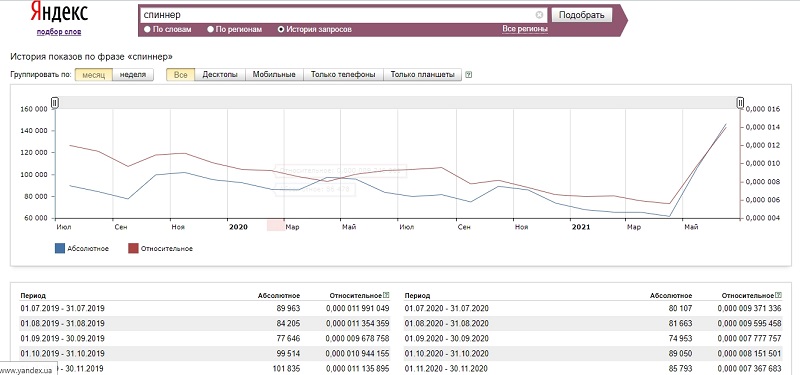The image size is (800, 375).
Task: Click the absolute value 84 205
Action: (x=288, y=323)
